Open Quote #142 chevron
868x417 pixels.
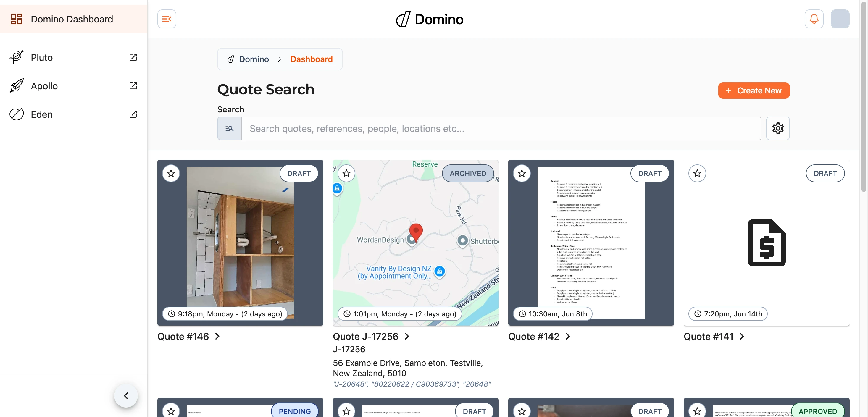[568, 336]
